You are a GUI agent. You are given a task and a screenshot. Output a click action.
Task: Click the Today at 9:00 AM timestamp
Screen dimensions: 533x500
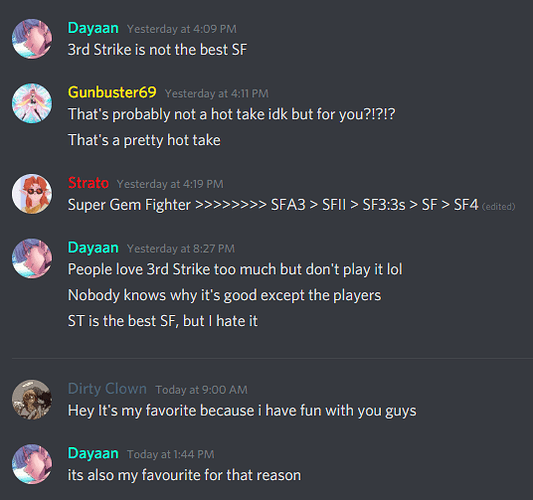click(201, 390)
